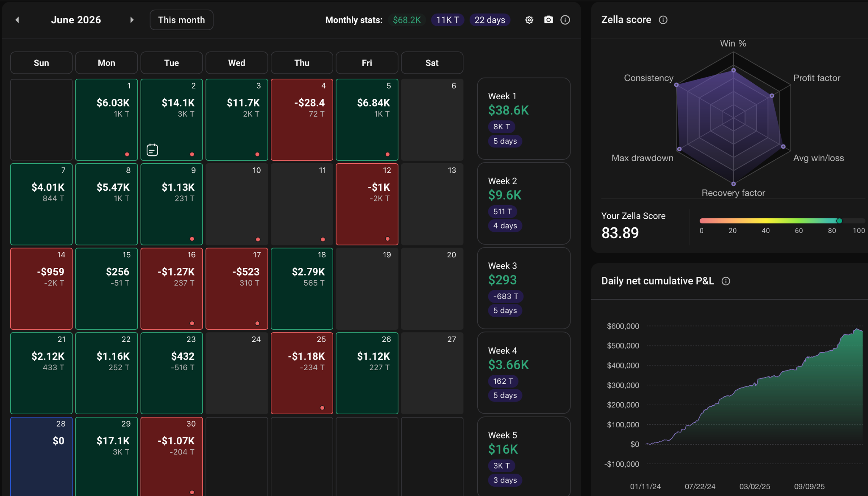Viewport: 868px width, 496px height.
Task: Click the Sun column header
Action: click(x=42, y=63)
